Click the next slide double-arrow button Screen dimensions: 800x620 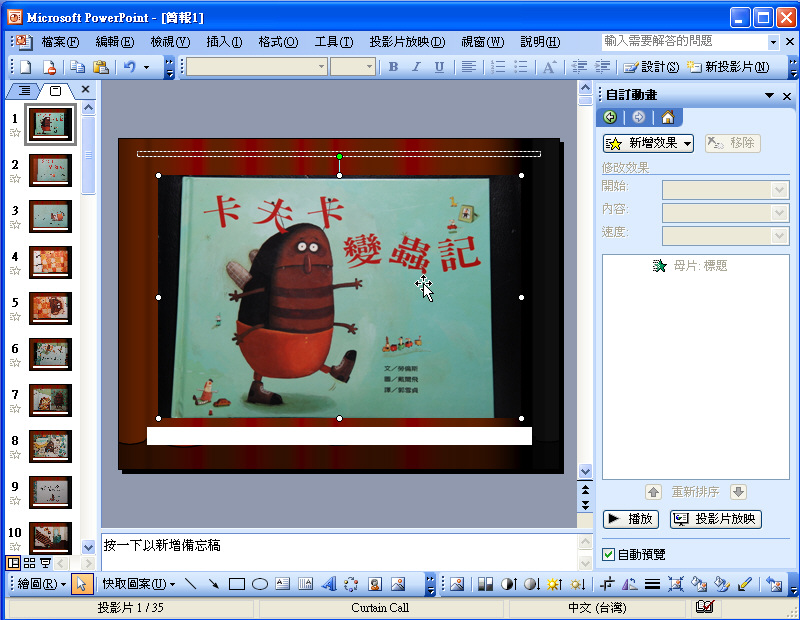tap(585, 506)
